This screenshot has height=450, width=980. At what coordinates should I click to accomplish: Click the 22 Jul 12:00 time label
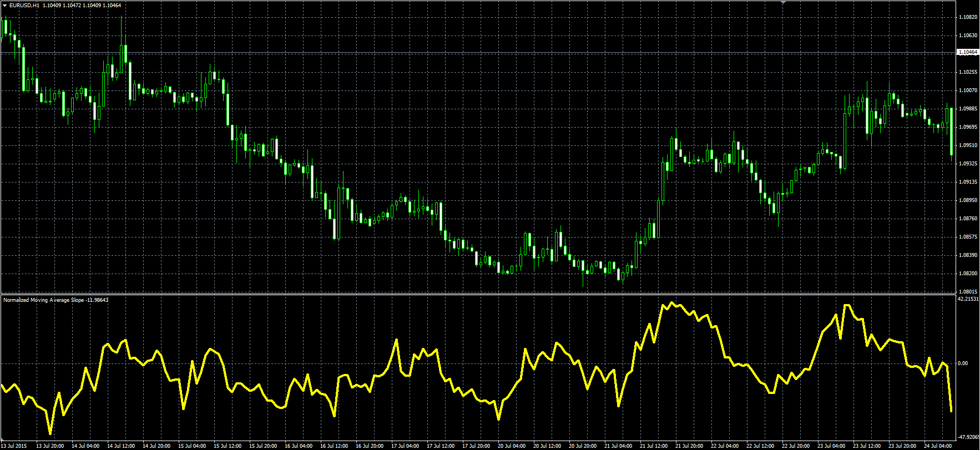coord(760,446)
